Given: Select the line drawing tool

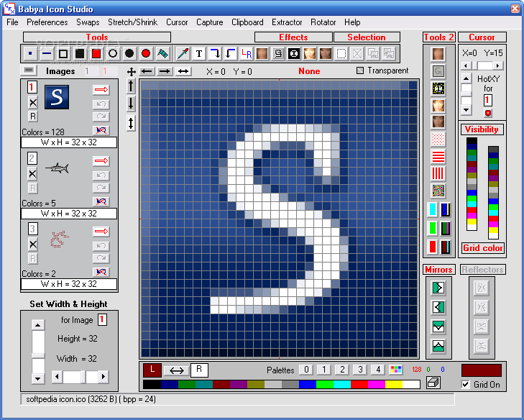Looking at the screenshot, I should click(47, 53).
